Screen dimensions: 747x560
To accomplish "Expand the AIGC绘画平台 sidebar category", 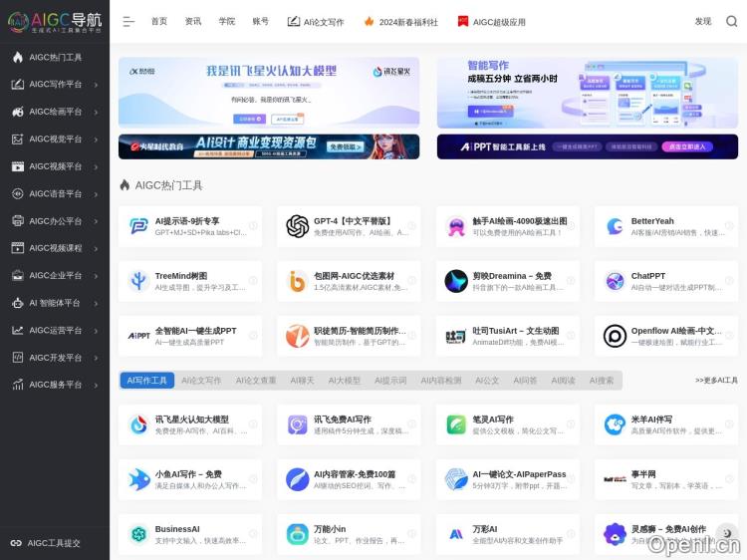I will pos(55,112).
